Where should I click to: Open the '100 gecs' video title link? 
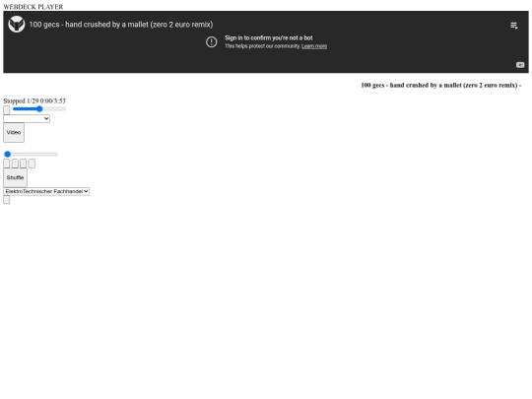[x=121, y=25]
